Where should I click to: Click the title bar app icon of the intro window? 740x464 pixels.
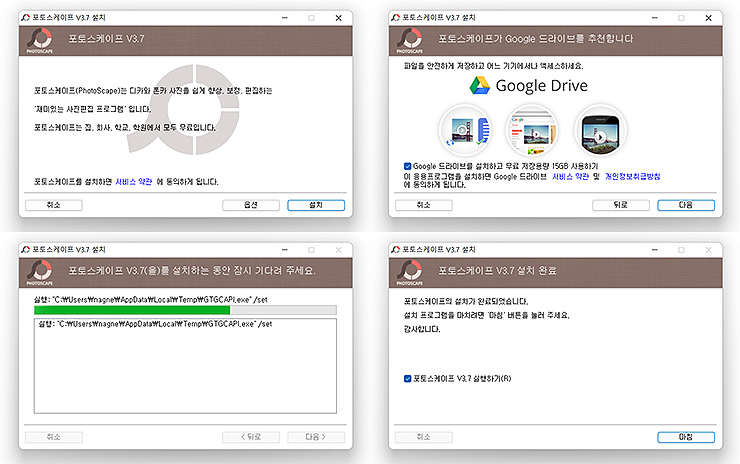click(x=25, y=17)
